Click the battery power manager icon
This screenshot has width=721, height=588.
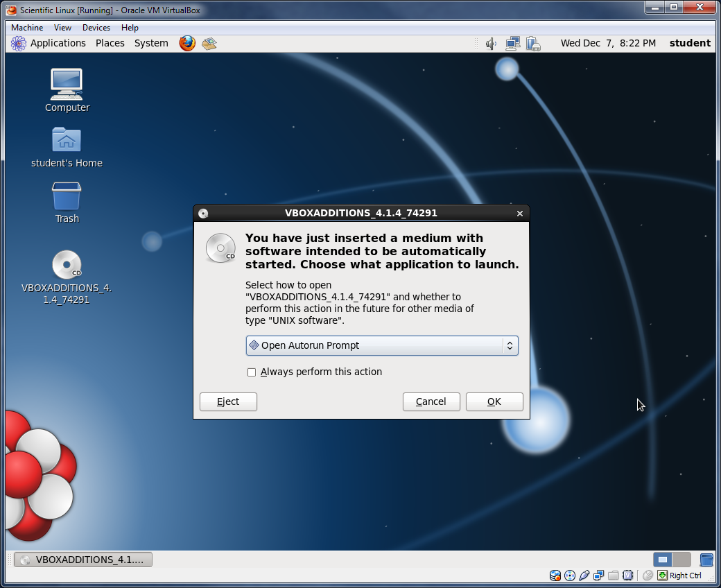[533, 44]
